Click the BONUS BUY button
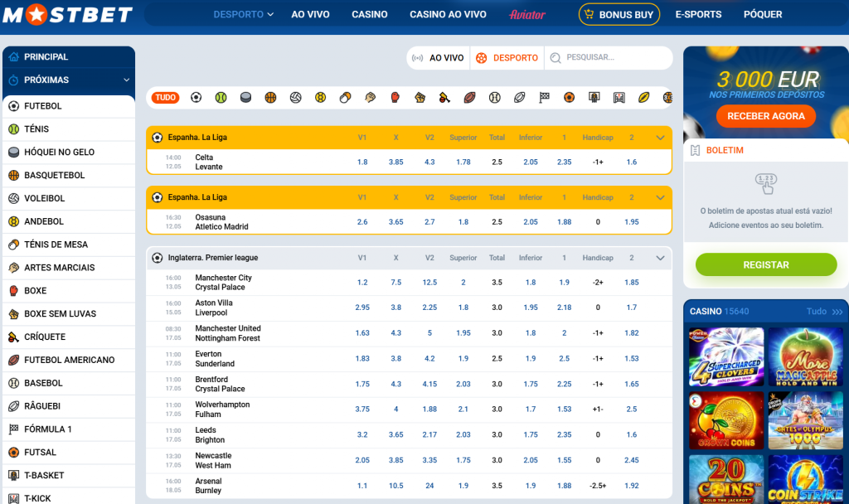 point(619,15)
